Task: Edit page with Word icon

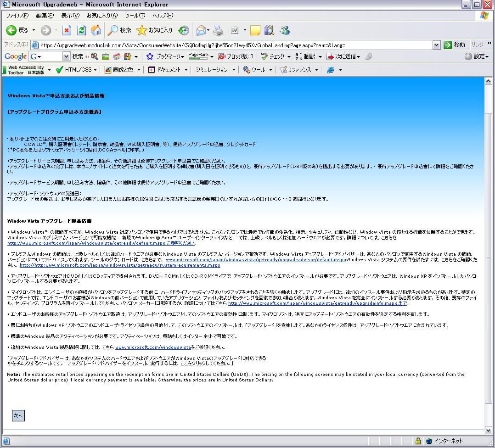Action: 235,30
